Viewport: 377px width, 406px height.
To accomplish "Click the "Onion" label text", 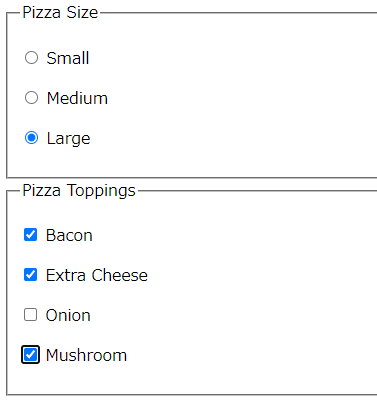I will (68, 315).
